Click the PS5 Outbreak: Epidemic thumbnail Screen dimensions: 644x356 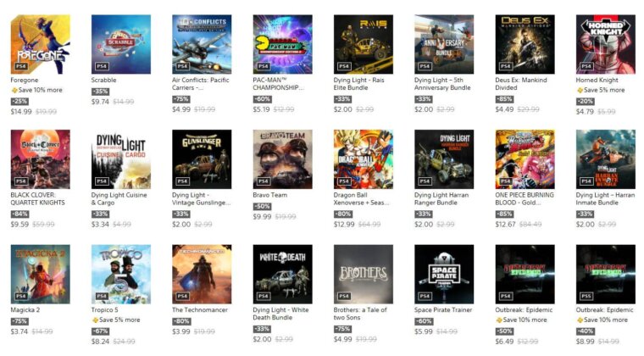[x=605, y=275]
